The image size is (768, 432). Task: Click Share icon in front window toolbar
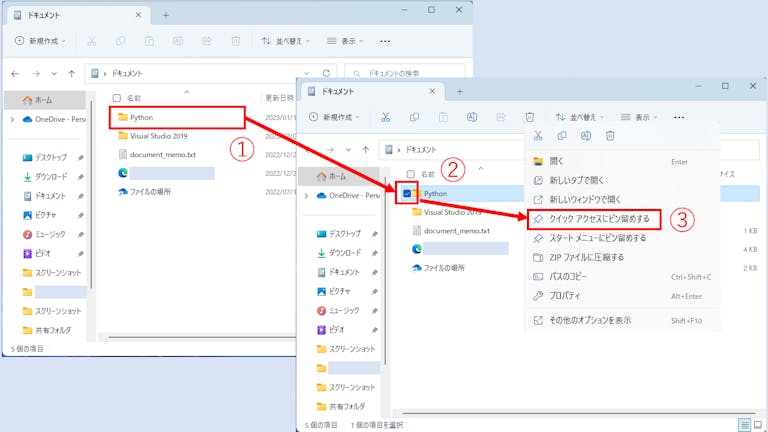coord(501,117)
